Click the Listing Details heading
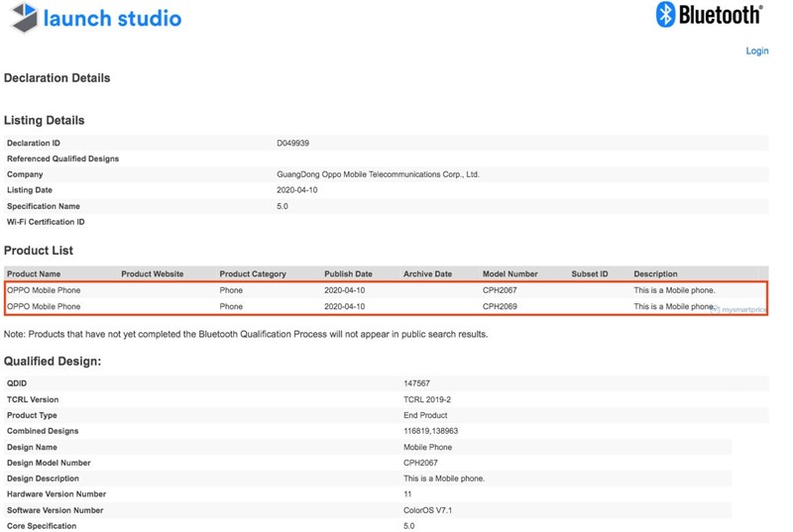This screenshot has height=532, width=793. (x=45, y=120)
